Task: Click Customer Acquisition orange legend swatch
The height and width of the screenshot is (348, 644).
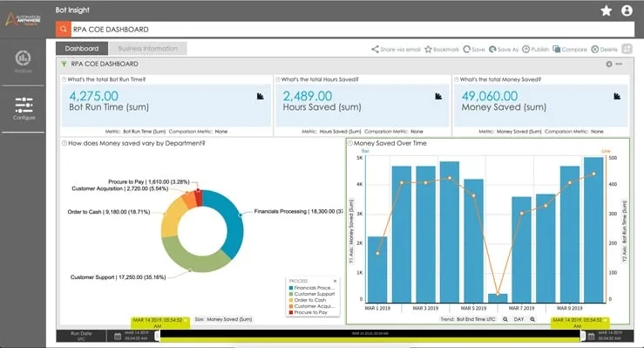Action: point(291,306)
